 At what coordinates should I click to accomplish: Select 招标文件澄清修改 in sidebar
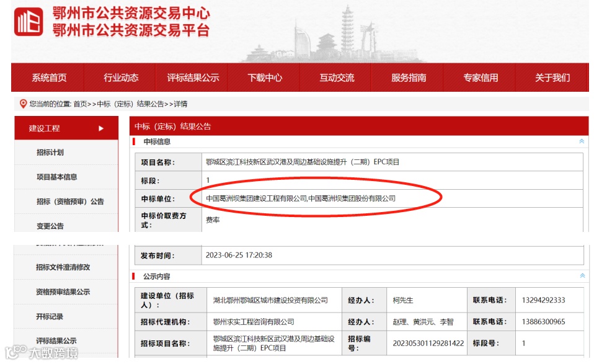pyautogui.click(x=63, y=267)
